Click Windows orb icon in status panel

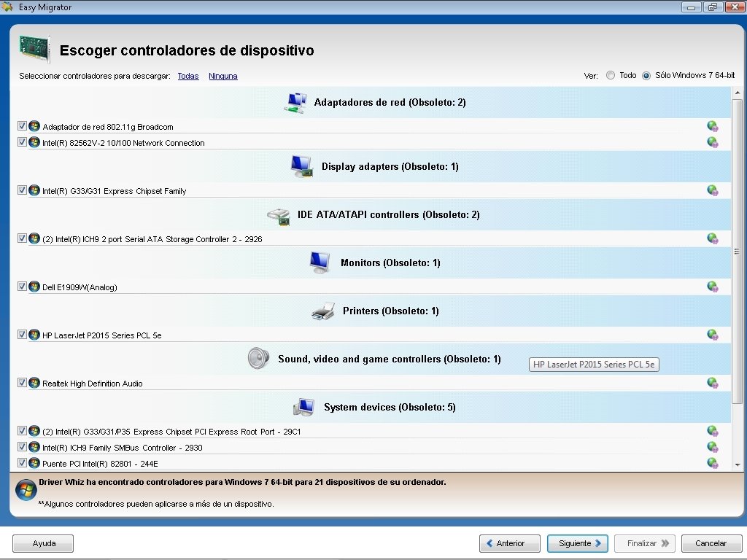(x=26, y=490)
